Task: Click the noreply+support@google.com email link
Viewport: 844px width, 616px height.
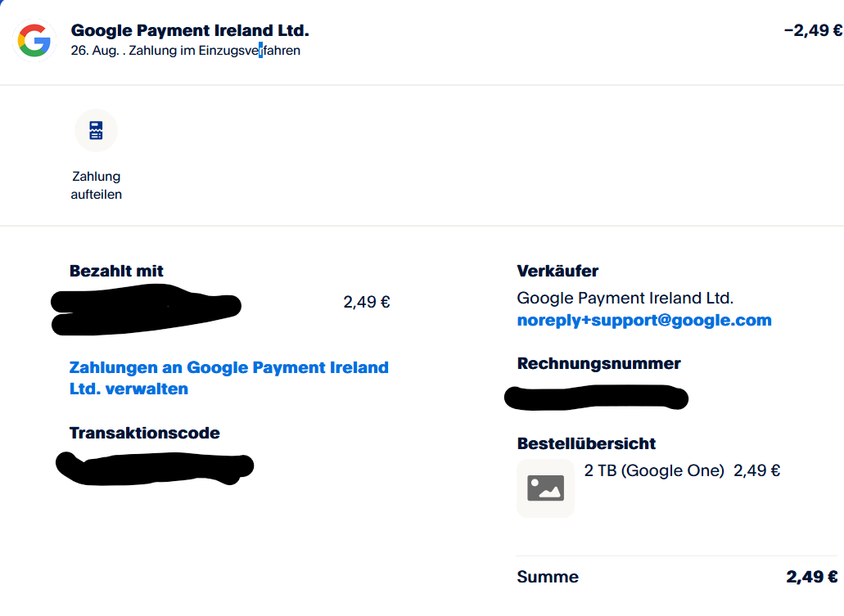Action: coord(644,321)
